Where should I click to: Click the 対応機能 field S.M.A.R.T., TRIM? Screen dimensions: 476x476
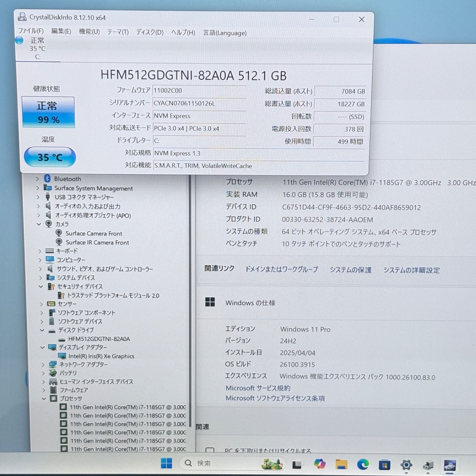point(259,166)
